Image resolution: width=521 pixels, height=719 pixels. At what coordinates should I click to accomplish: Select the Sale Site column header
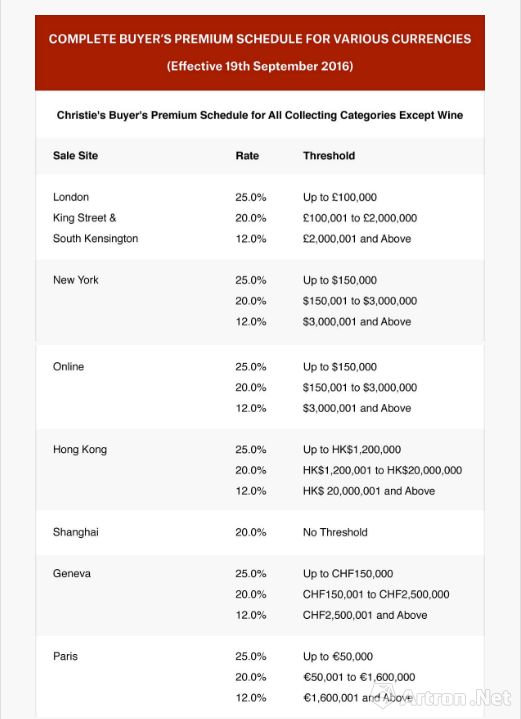coord(75,155)
